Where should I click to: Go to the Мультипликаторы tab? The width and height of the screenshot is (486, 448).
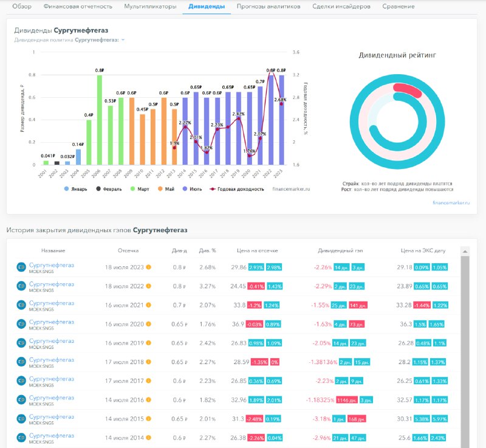[x=150, y=6]
